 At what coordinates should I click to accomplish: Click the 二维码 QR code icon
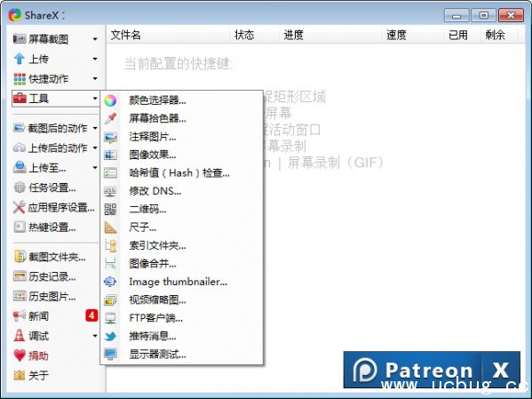[x=110, y=209]
